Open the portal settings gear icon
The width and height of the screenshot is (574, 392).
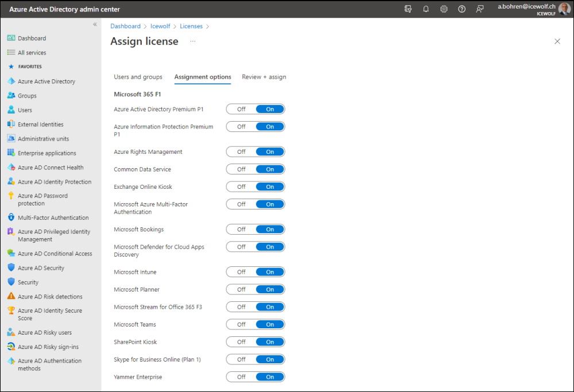(444, 9)
